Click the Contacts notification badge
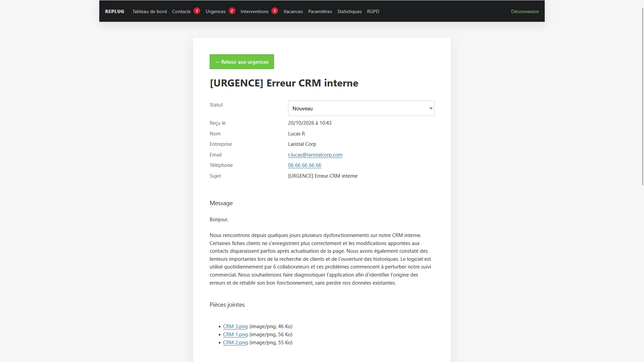Image resolution: width=644 pixels, height=362 pixels. [x=197, y=11]
